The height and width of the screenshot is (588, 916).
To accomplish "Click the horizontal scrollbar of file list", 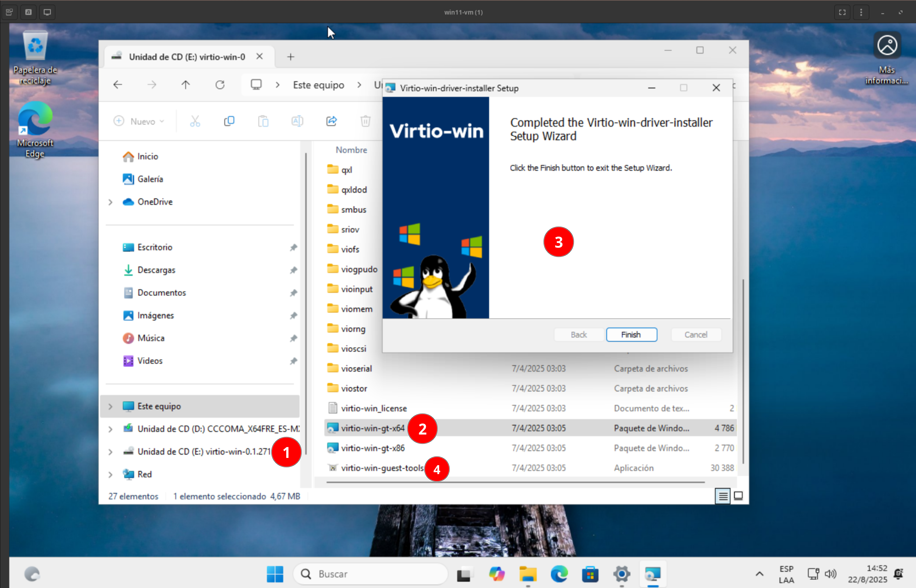I will [x=515, y=482].
